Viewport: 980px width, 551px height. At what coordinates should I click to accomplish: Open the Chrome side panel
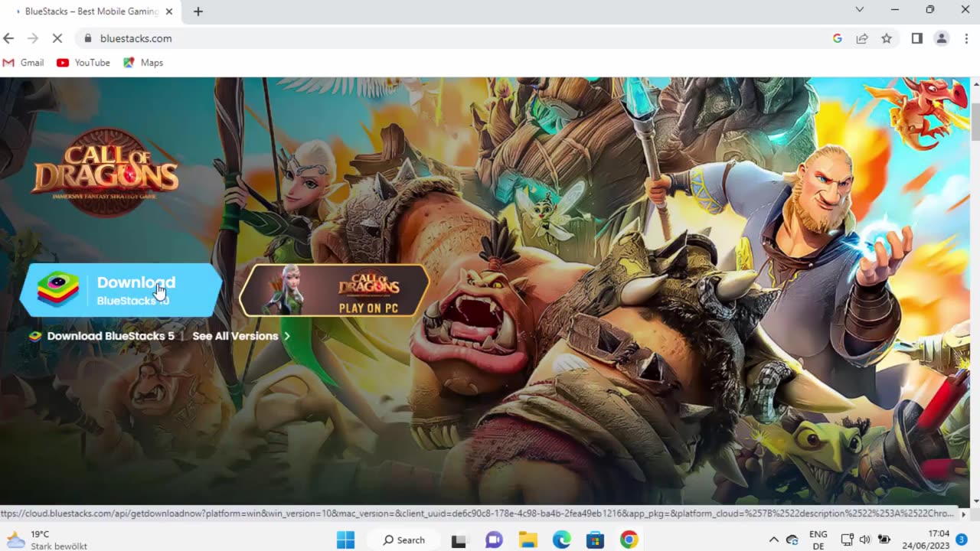(917, 38)
